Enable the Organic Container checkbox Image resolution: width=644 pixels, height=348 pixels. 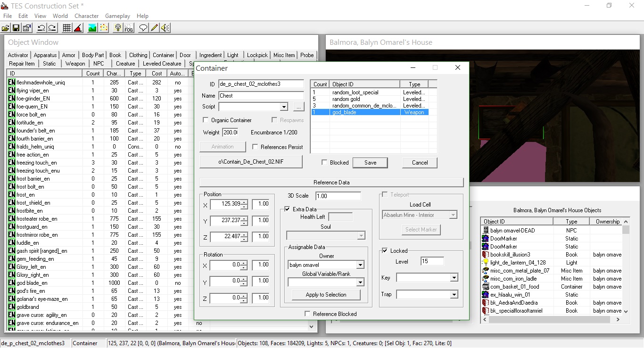(x=206, y=120)
